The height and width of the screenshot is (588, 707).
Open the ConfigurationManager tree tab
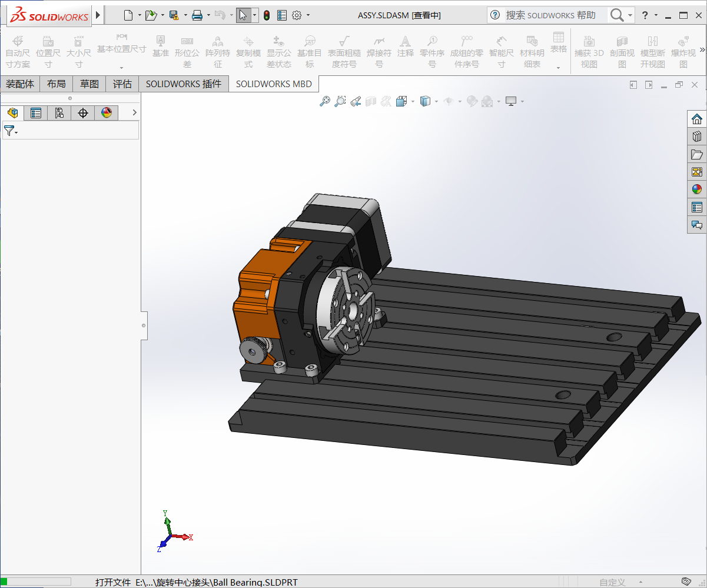[x=59, y=113]
